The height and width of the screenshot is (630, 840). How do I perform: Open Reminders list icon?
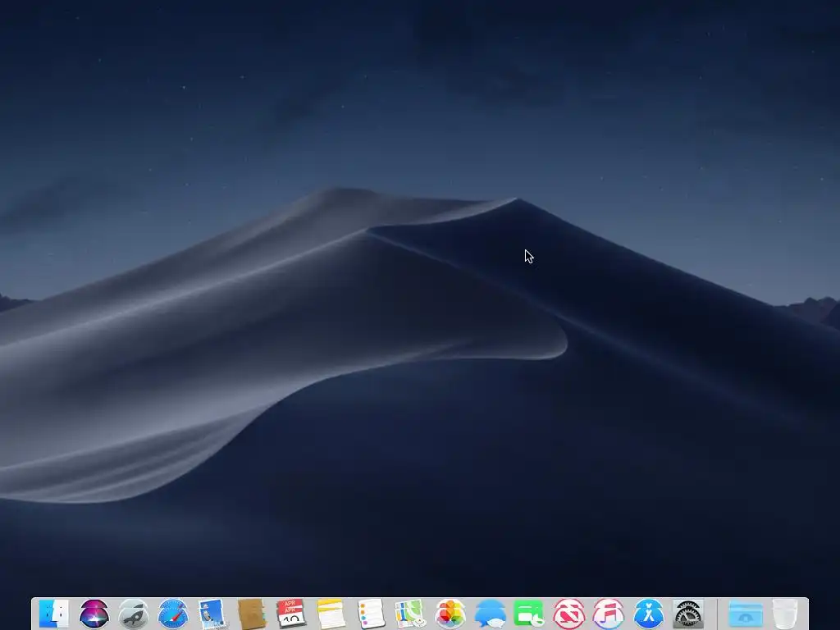[x=371, y=614]
